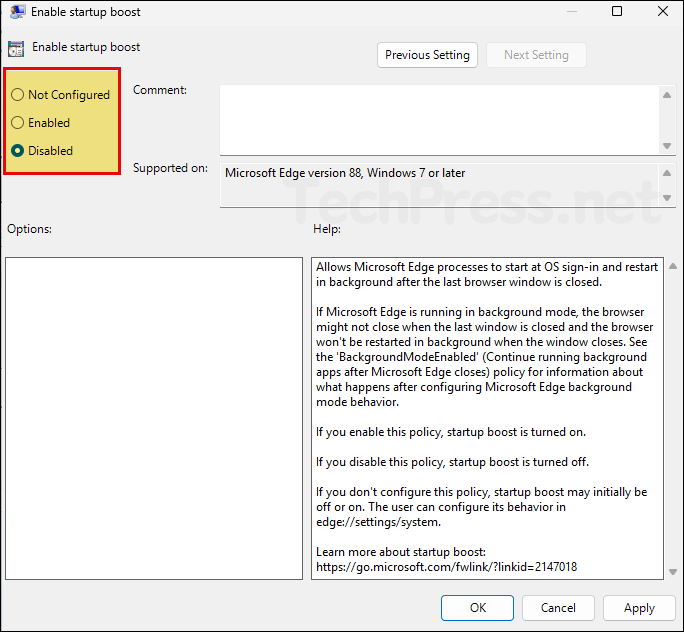Click the 'Supported on:' label
The height and width of the screenshot is (632, 684).
pos(170,168)
